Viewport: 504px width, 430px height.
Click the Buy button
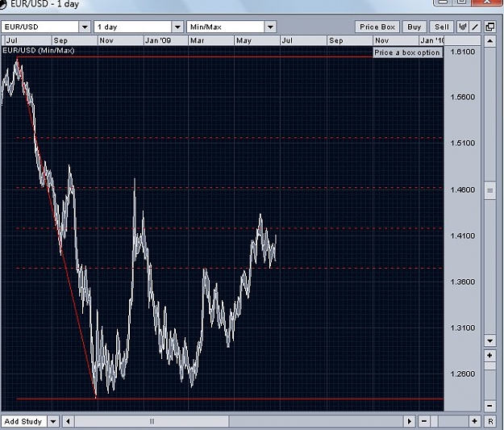414,27
